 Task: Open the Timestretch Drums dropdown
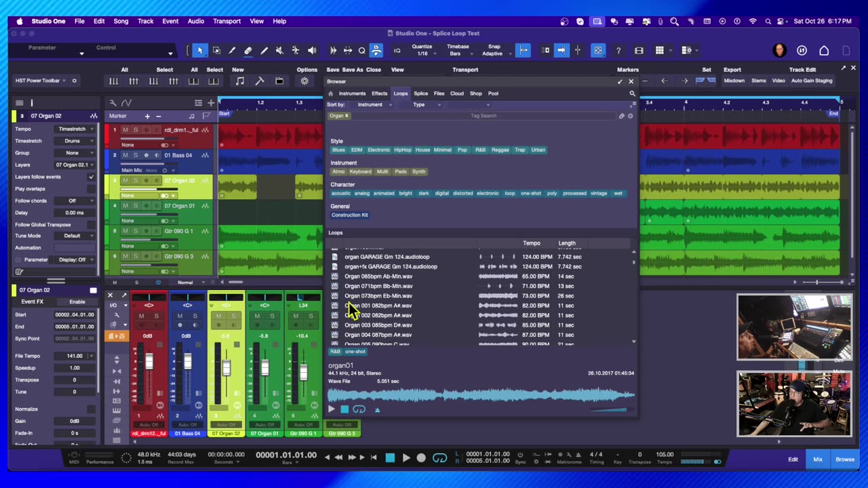(75, 141)
